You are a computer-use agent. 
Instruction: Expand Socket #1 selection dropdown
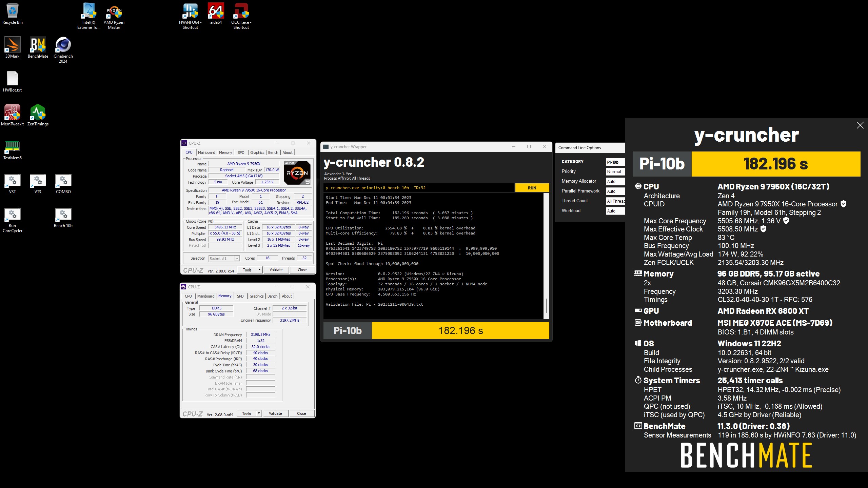coord(237,259)
